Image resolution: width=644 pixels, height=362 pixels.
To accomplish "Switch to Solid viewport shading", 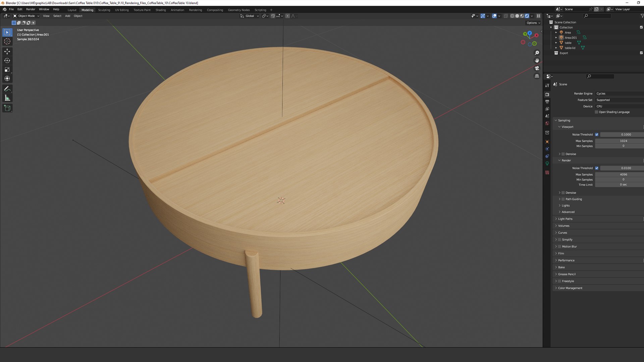I will coord(517,16).
